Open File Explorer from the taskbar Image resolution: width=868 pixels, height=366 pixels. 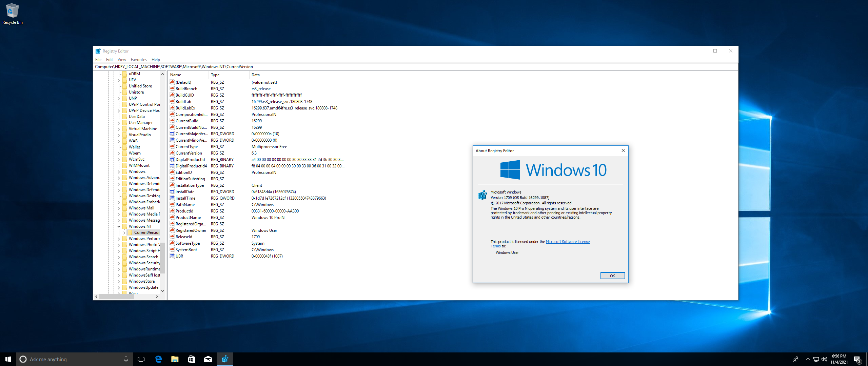pyautogui.click(x=175, y=359)
